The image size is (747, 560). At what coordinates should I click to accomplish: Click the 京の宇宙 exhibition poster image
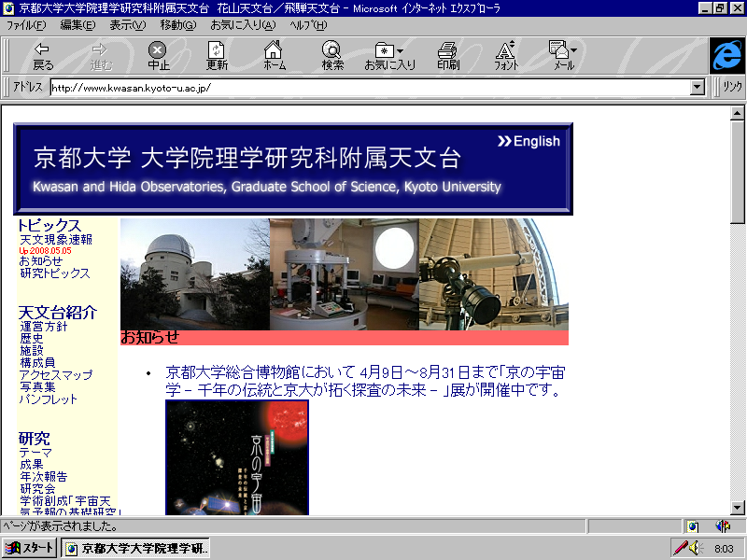237,457
